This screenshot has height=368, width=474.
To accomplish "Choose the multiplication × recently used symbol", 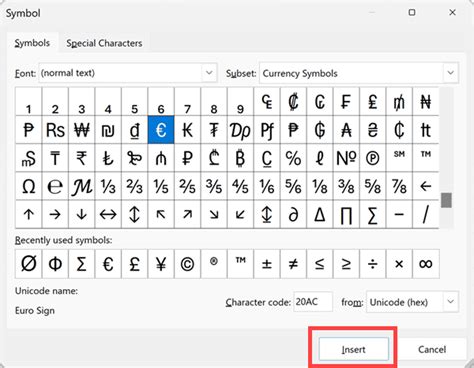I will [x=399, y=264].
